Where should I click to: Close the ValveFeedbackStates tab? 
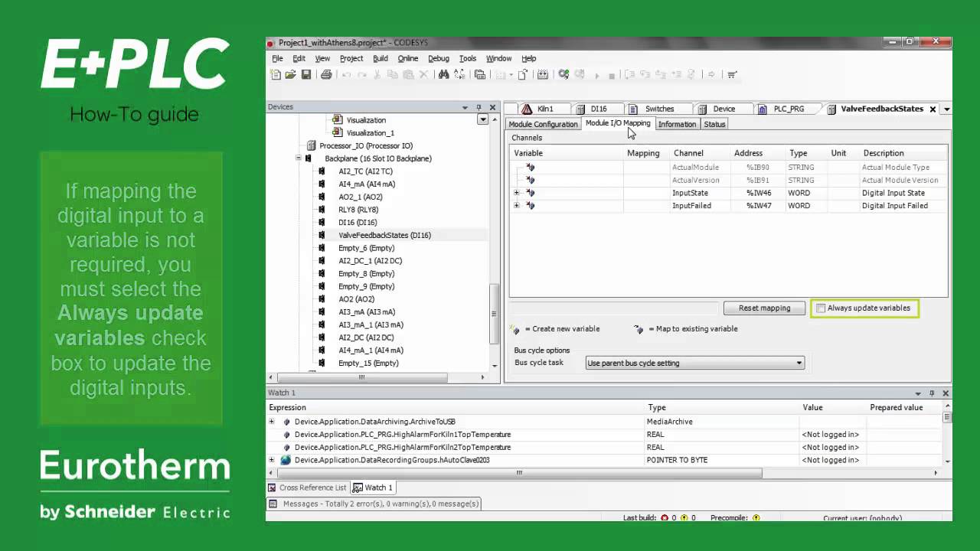pyautogui.click(x=933, y=109)
